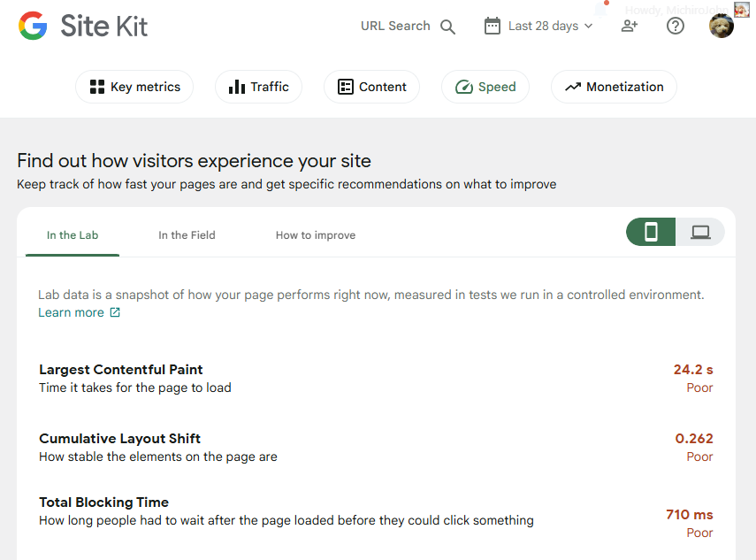
Task: Jump to Traffic section
Action: point(258,87)
